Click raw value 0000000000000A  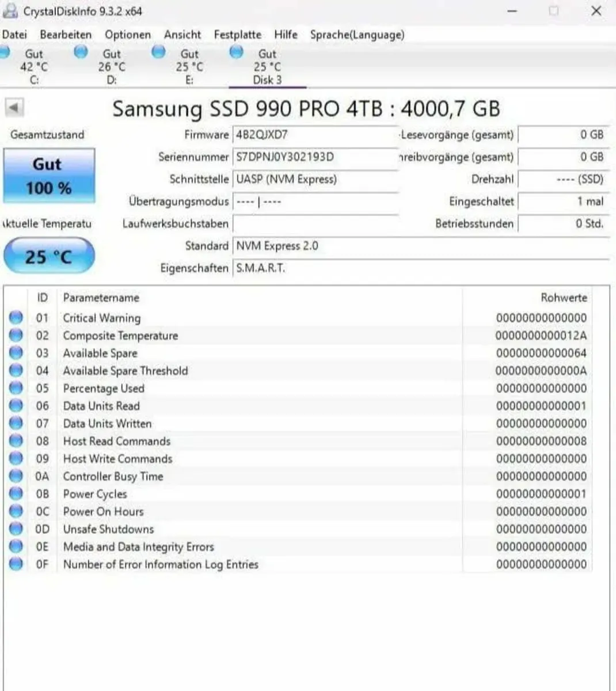click(x=541, y=371)
